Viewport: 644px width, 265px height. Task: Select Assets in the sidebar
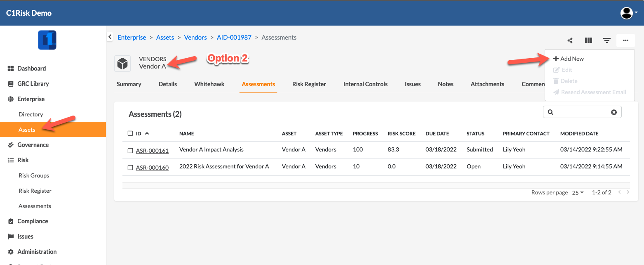click(53, 130)
